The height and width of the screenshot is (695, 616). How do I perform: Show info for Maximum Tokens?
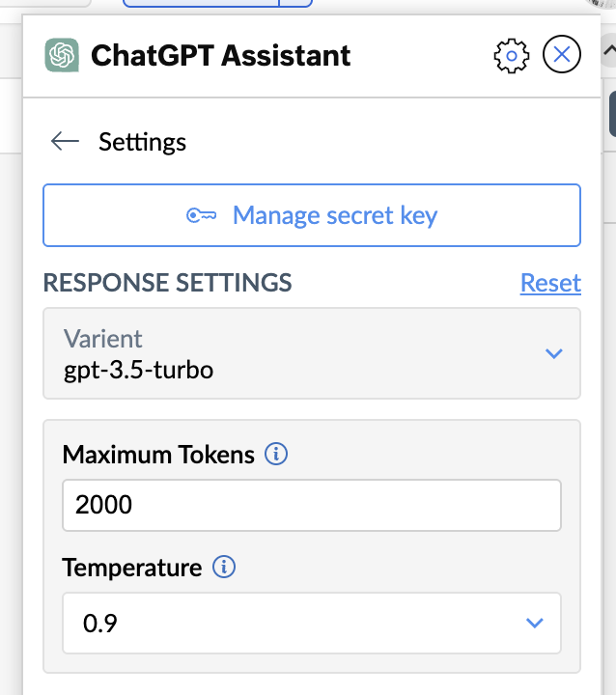click(x=276, y=454)
